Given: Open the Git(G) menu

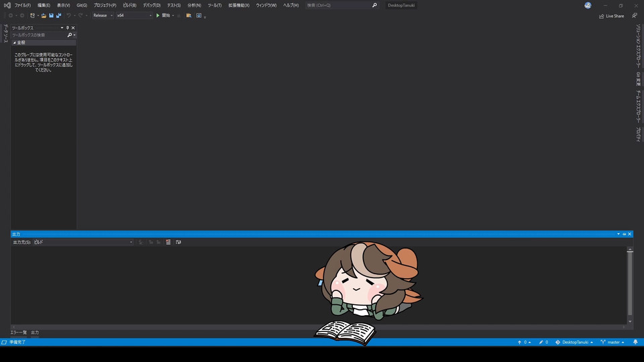Looking at the screenshot, I should [x=82, y=5].
